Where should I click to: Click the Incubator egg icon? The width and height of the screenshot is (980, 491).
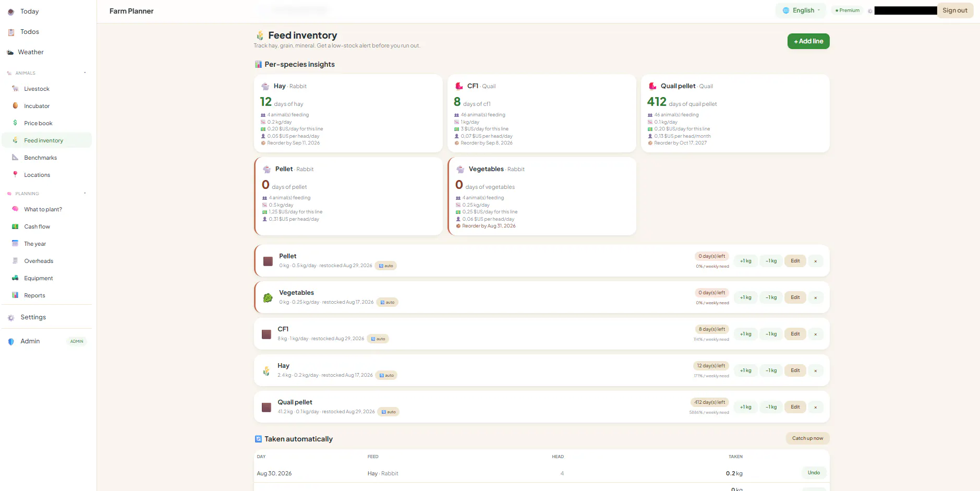tap(15, 106)
